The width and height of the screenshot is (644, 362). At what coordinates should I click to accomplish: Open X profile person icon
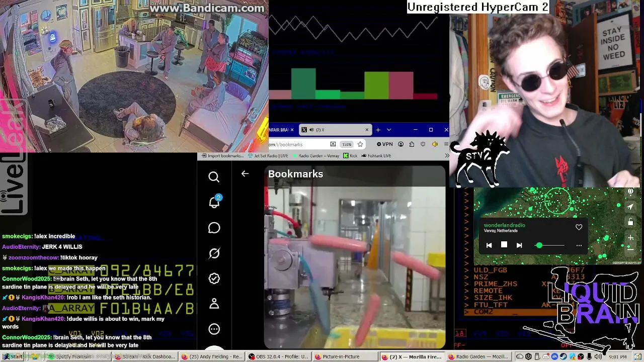214,304
